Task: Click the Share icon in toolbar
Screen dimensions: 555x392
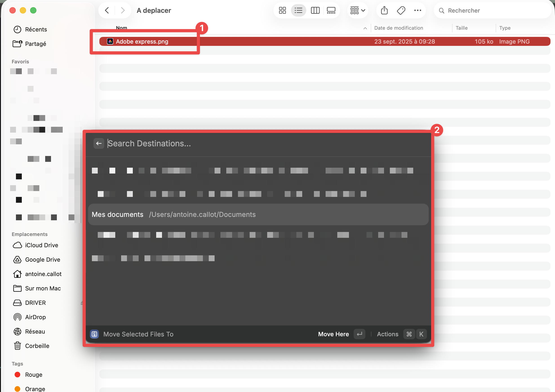Action: coord(384,10)
